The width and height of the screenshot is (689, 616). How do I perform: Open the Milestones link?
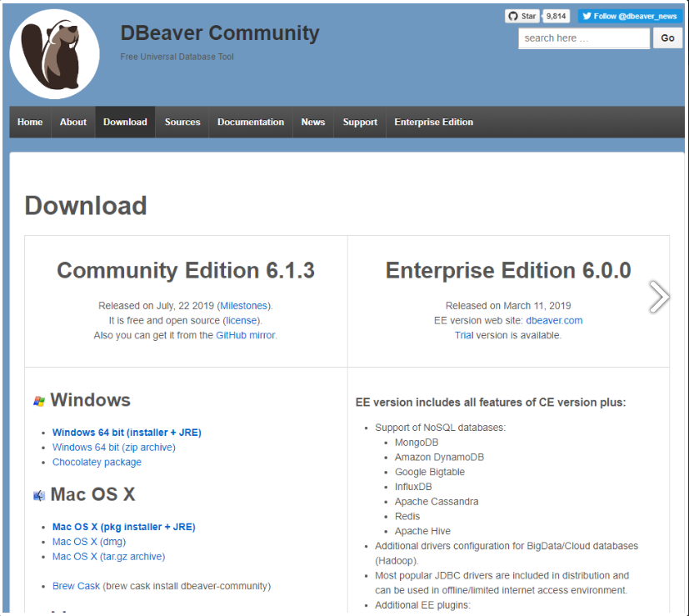click(243, 306)
